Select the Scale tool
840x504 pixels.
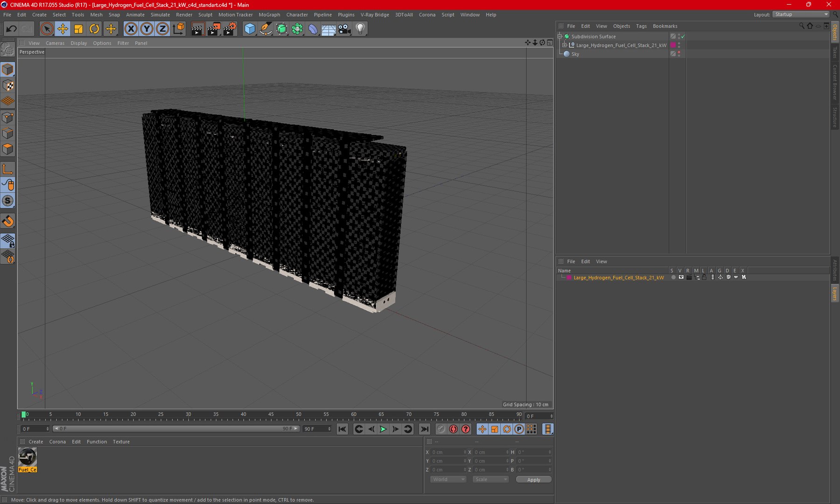coord(78,29)
